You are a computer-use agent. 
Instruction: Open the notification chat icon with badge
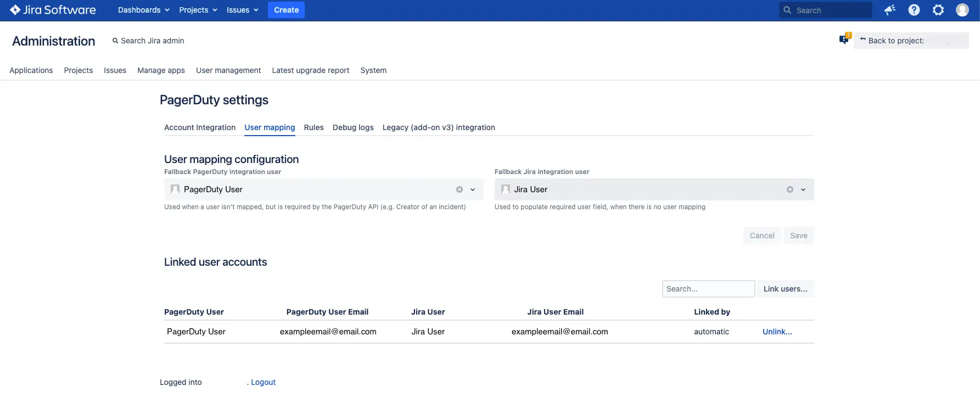click(x=845, y=38)
